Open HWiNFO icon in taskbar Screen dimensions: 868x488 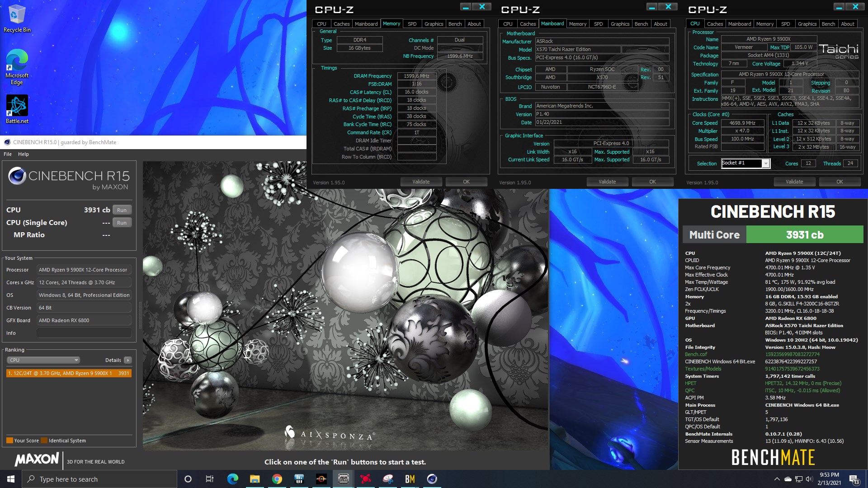[x=299, y=479]
